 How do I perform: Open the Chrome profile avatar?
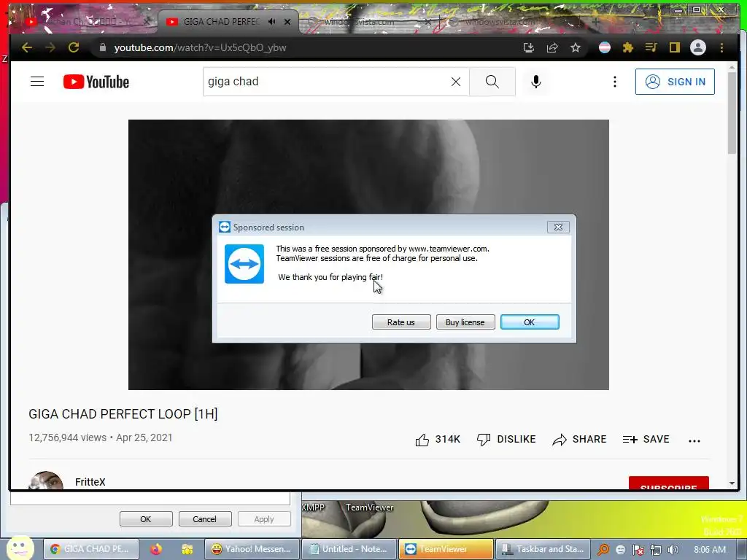point(698,47)
